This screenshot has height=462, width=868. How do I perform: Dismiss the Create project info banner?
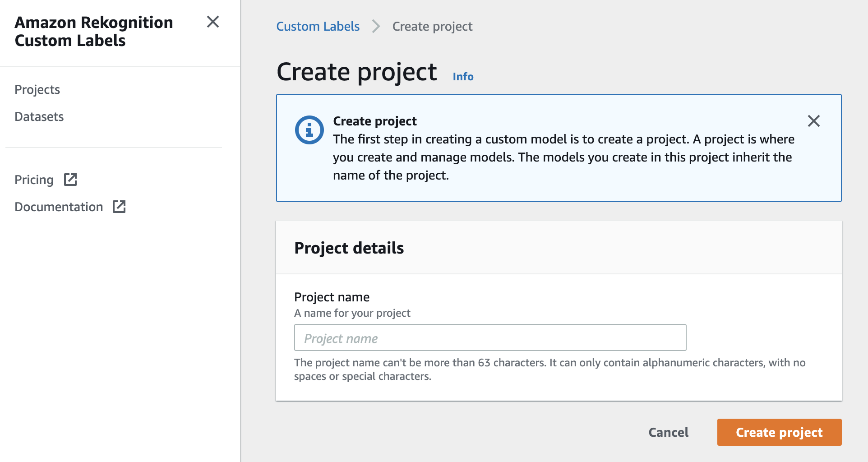click(813, 121)
